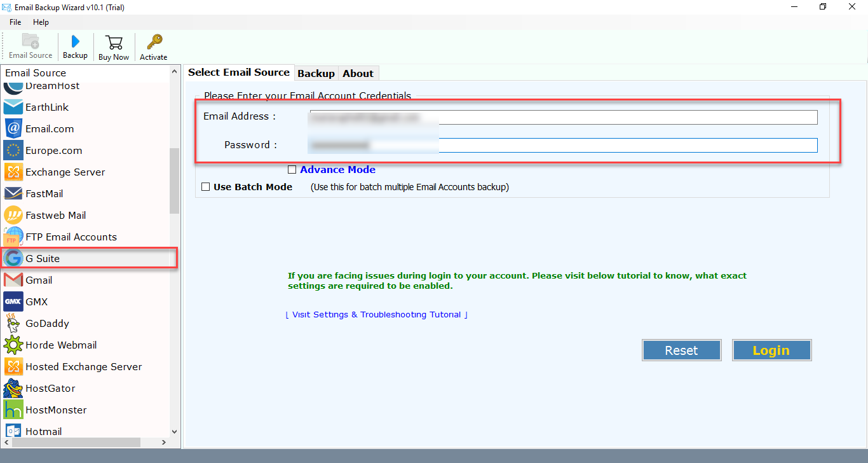
Task: Choose the Gmail M icon
Action: [x=13, y=280]
